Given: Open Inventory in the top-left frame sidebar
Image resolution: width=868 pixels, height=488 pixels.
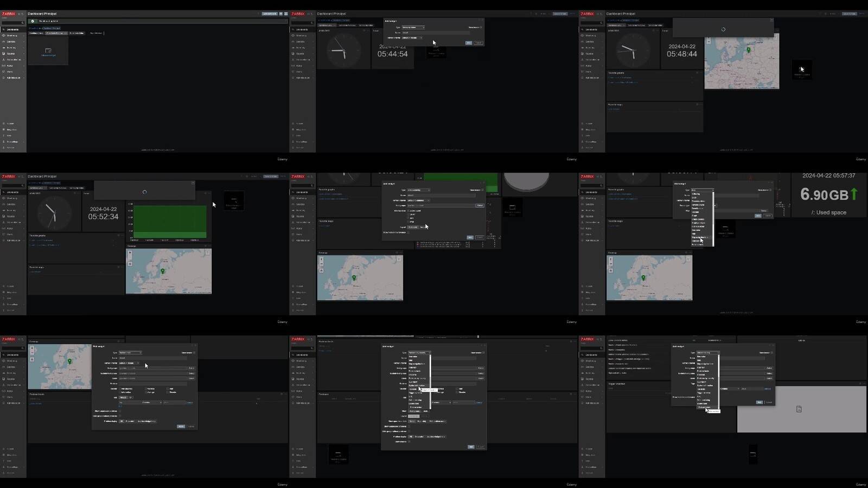Looking at the screenshot, I should pyautogui.click(x=13, y=48).
